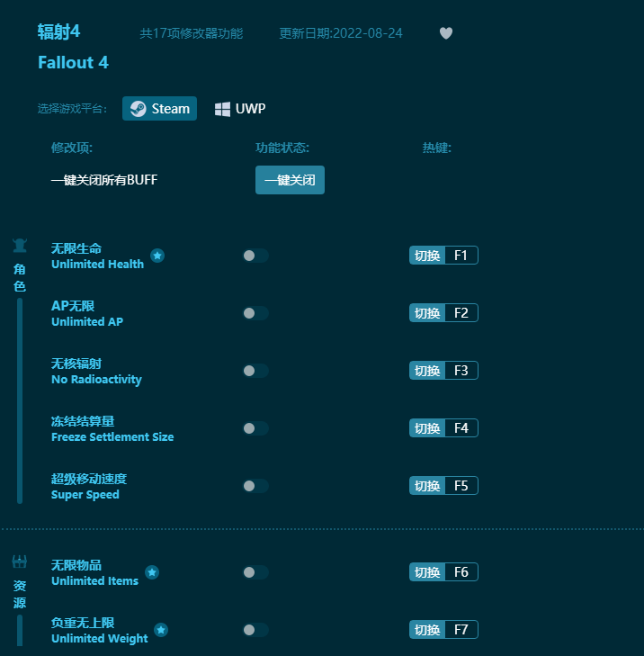Click the 切换 button for F7 hotkey
This screenshot has height=656, width=644.
tap(427, 630)
